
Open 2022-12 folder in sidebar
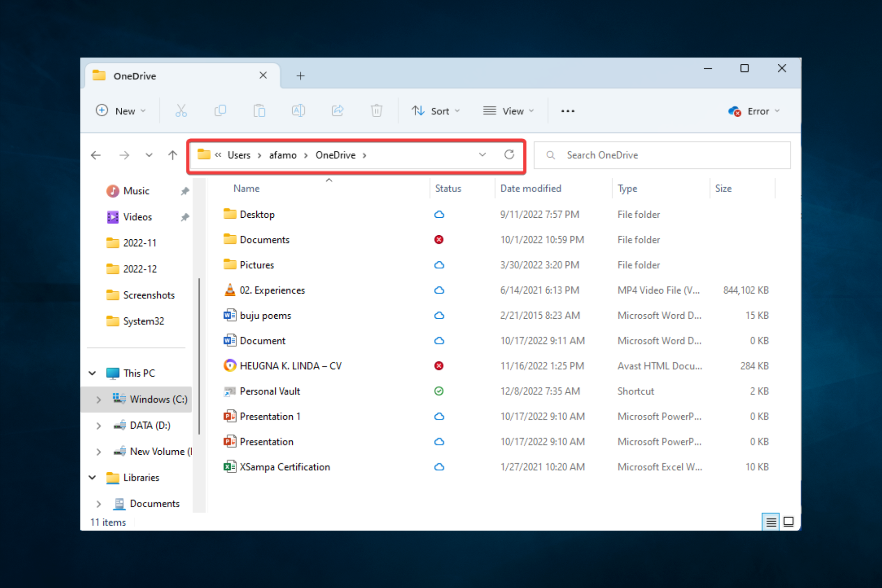pyautogui.click(x=140, y=269)
